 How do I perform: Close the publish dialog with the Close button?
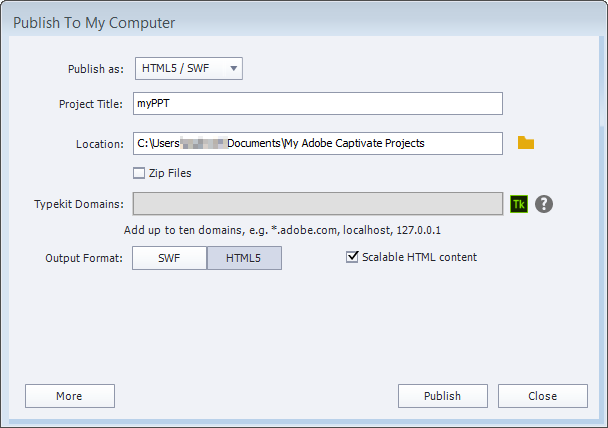[542, 396]
